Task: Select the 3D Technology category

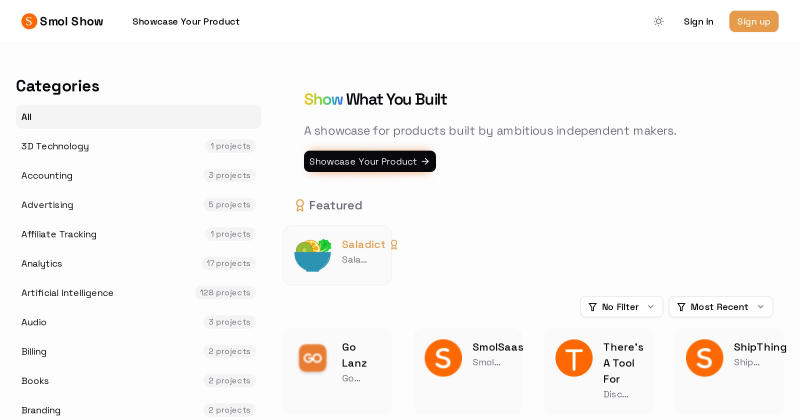Action: [138, 146]
